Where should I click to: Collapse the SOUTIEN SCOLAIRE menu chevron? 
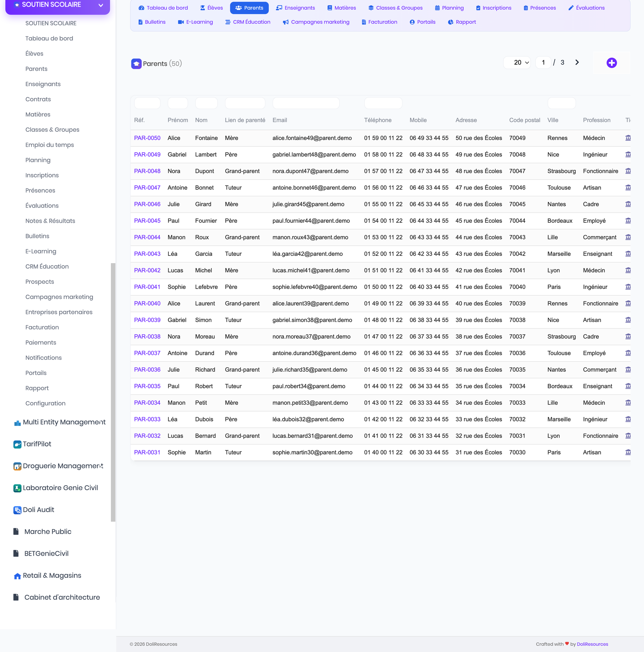101,5
